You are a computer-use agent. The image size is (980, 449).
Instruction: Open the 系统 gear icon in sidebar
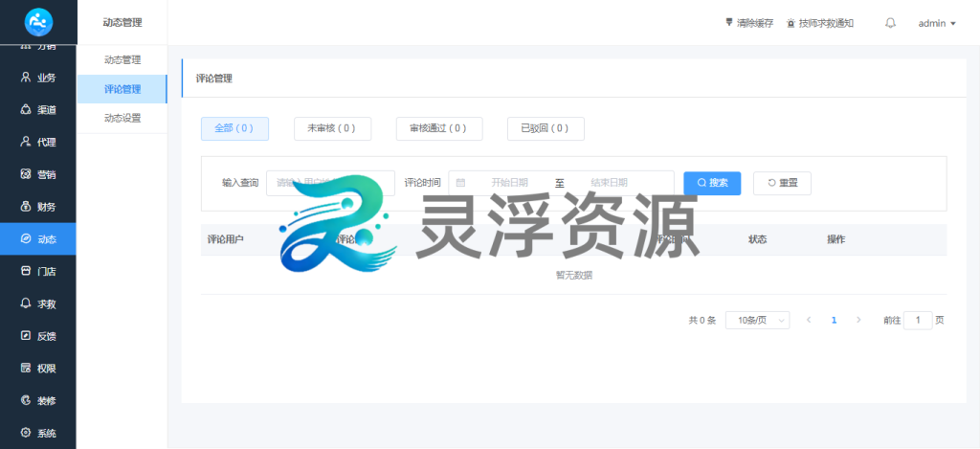coord(26,433)
